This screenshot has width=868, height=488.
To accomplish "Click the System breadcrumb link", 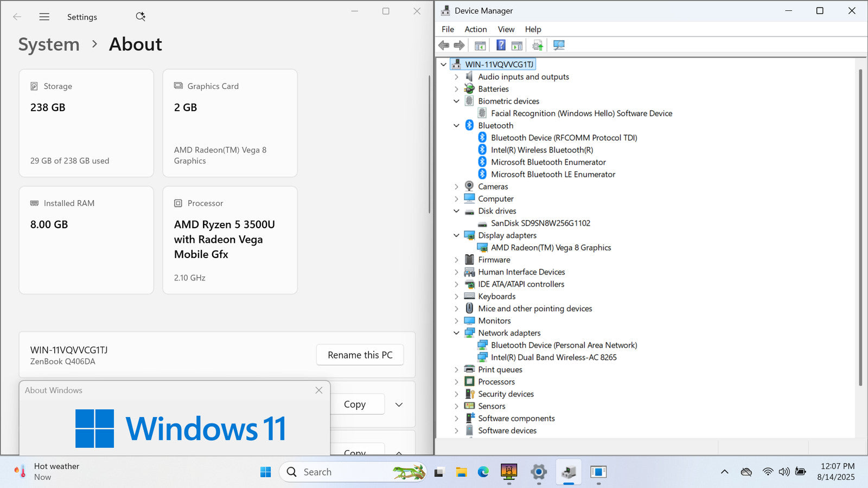I will [49, 44].
